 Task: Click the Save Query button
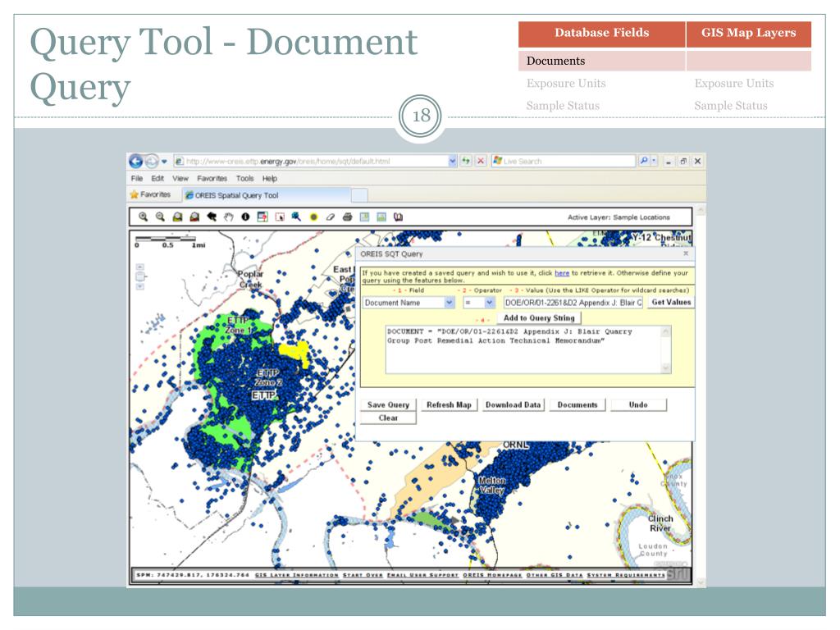[x=388, y=405]
